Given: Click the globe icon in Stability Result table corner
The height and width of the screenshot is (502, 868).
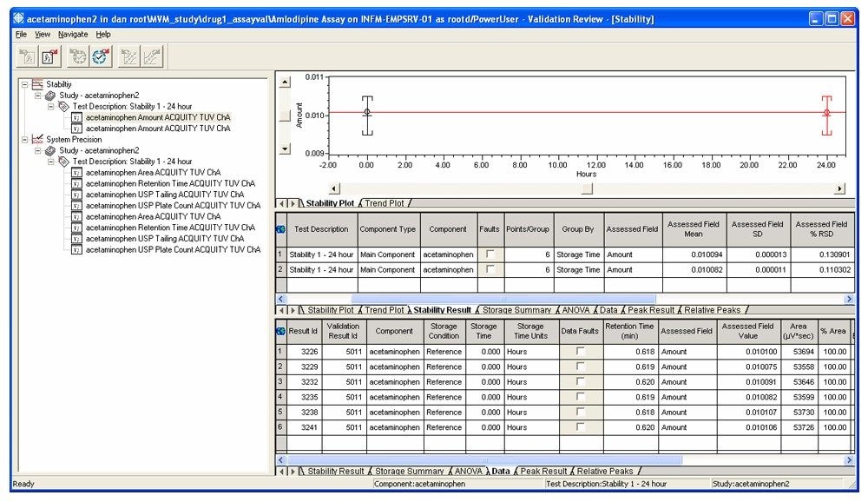Looking at the screenshot, I should pos(280,228).
